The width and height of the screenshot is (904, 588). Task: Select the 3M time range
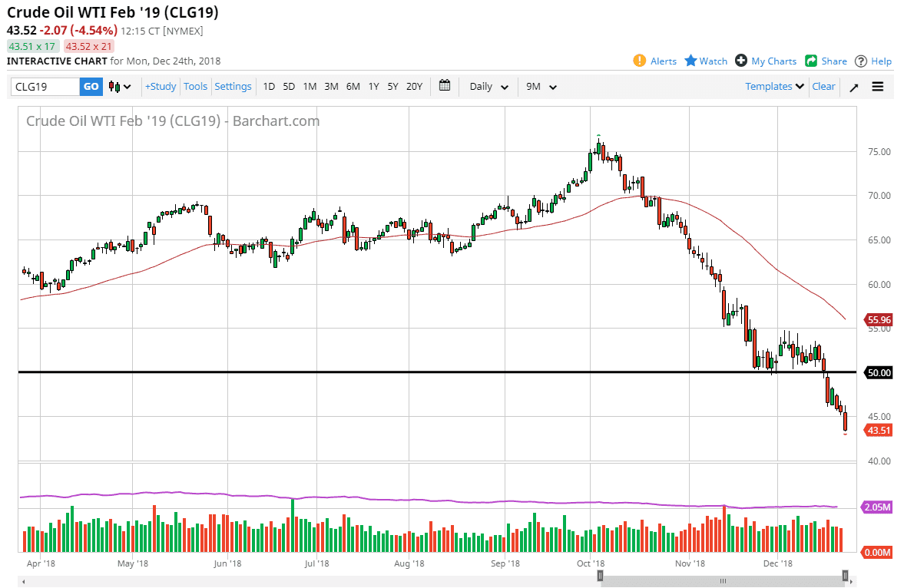click(331, 87)
